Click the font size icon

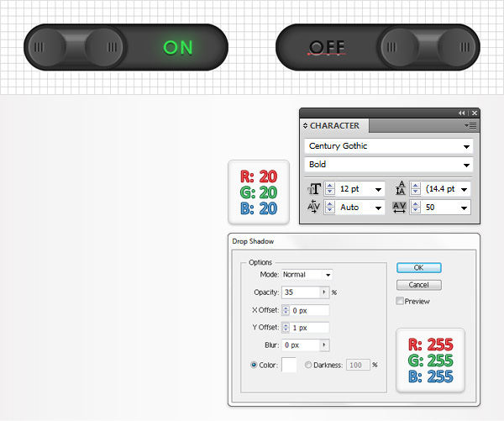click(314, 189)
